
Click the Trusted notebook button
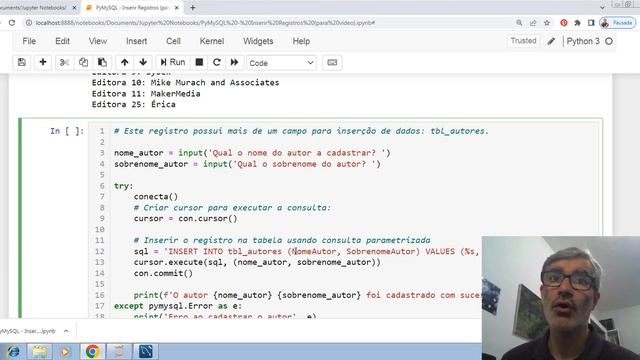click(523, 41)
